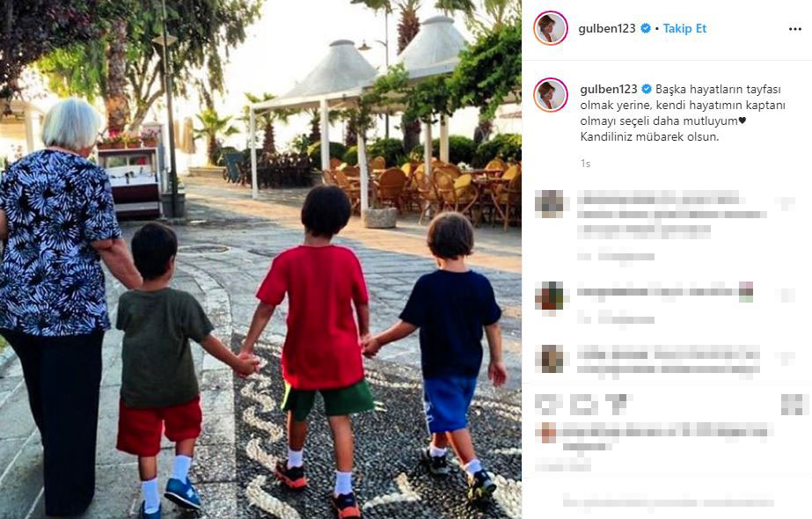Follow the account via Takip Et
This screenshot has height=519, width=812.
coord(684,28)
